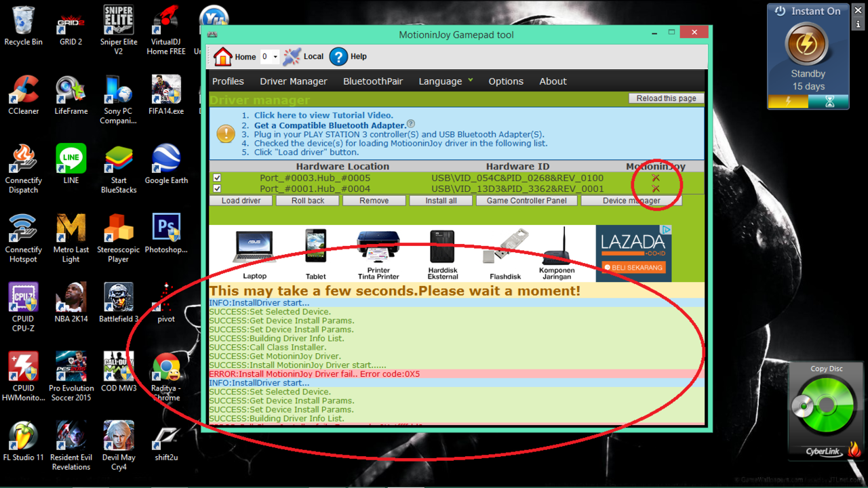Open CCleaner desktop icon

(23, 95)
